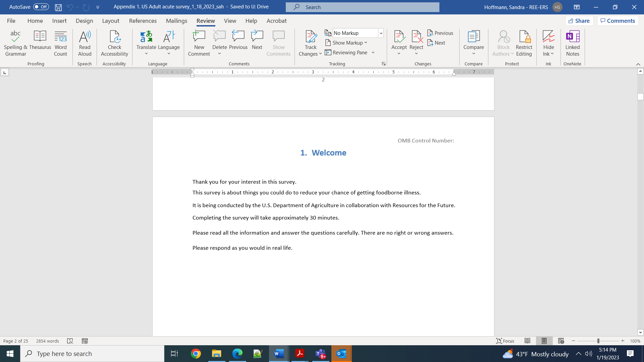This screenshot has width=644, height=362.
Task: Expand the No Markup display dropdown
Action: click(x=381, y=33)
